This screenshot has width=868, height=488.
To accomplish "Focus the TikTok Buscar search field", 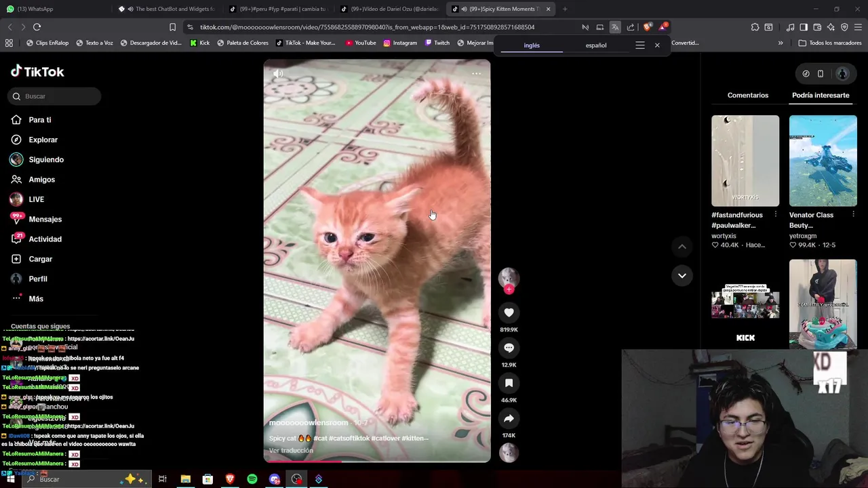I will coord(56,96).
